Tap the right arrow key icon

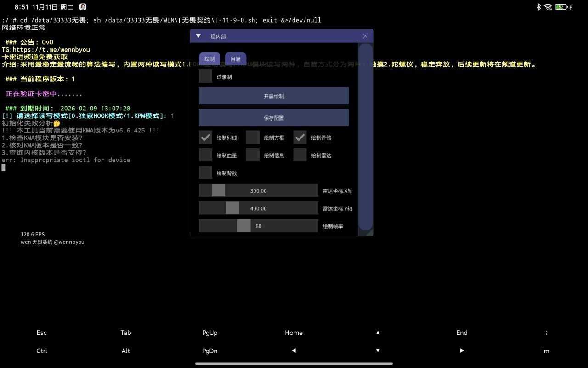462,351
